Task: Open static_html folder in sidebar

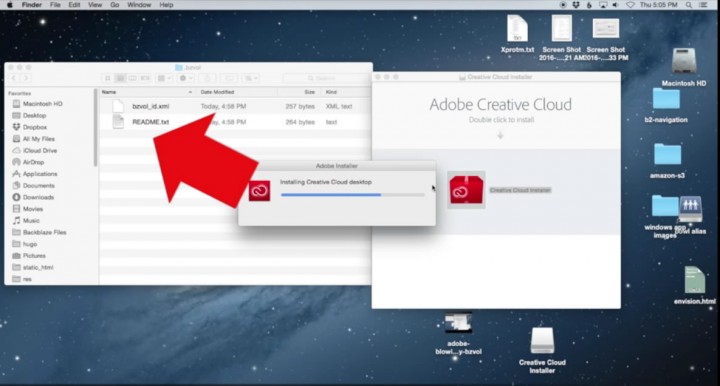Action: click(x=38, y=268)
